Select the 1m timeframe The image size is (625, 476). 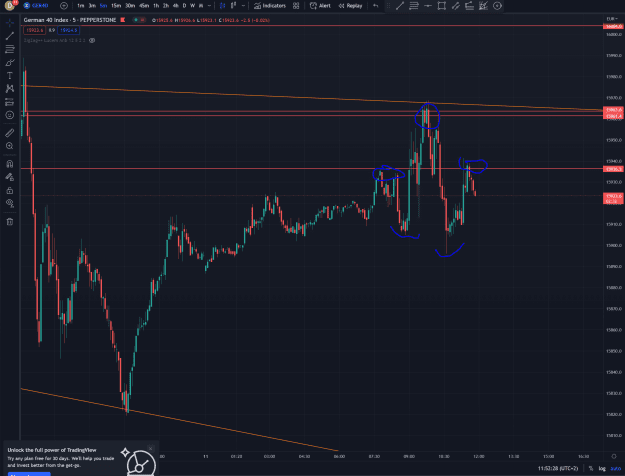tap(81, 6)
